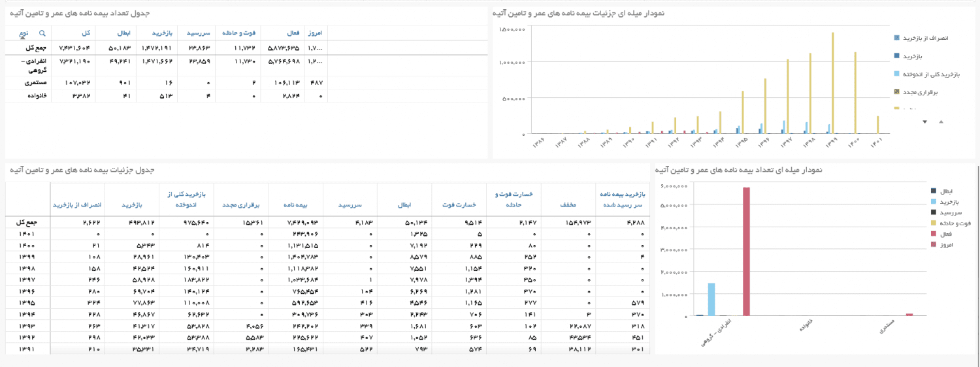Screen dimensions: 980x367
Task: Select year ۱۳۹۵ row in the details table
Action: (x=328, y=303)
